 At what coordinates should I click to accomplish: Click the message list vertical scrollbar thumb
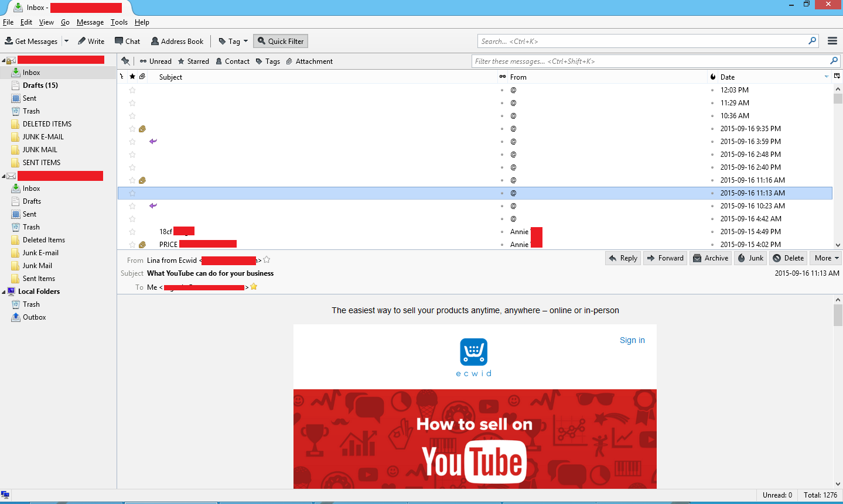pyautogui.click(x=838, y=98)
